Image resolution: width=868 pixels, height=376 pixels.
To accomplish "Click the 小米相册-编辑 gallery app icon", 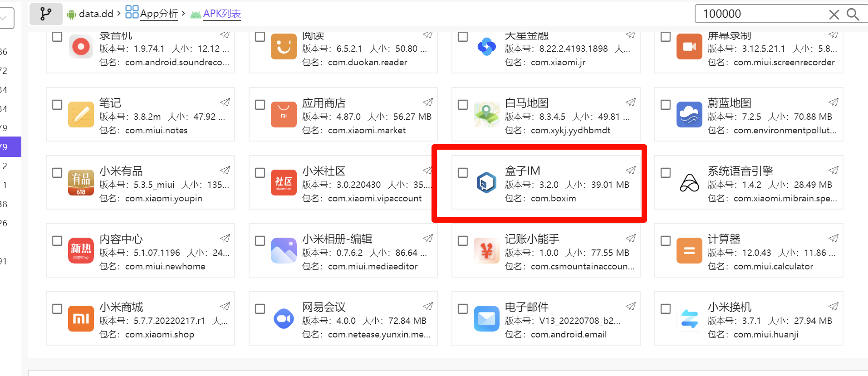I will point(284,250).
